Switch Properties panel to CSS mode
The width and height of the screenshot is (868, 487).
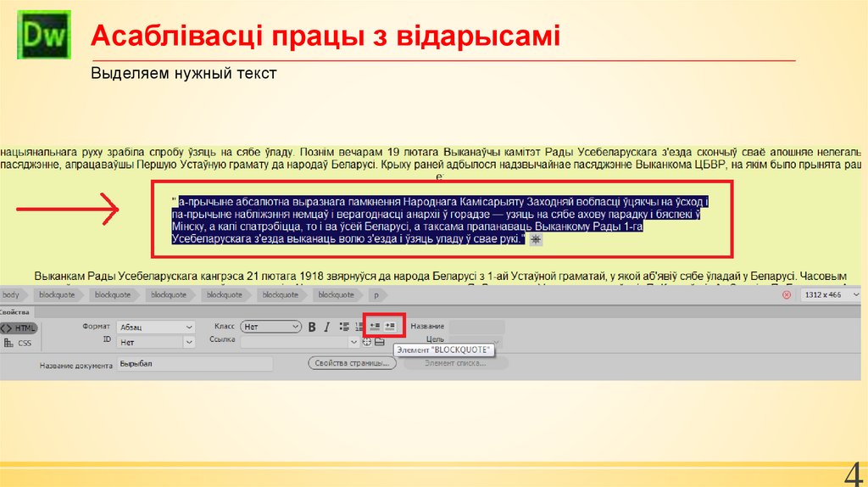tap(19, 343)
